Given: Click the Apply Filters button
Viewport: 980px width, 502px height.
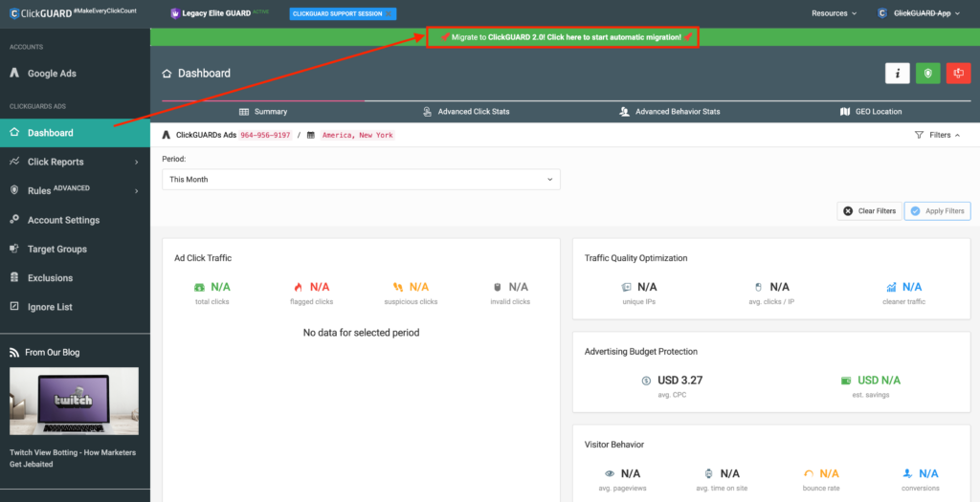Looking at the screenshot, I should [938, 211].
